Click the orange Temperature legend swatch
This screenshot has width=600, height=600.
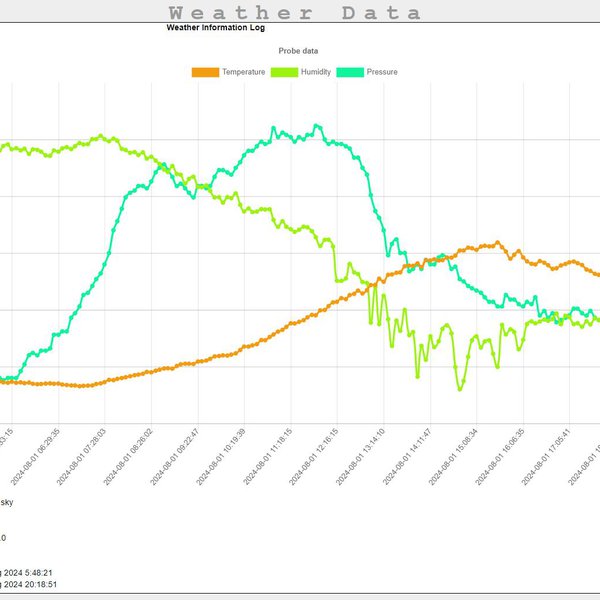(x=204, y=72)
